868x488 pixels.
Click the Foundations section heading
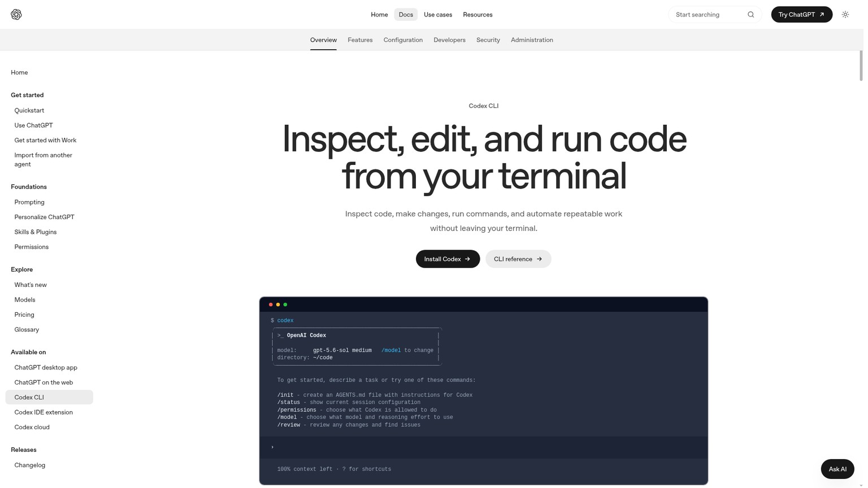click(x=29, y=187)
